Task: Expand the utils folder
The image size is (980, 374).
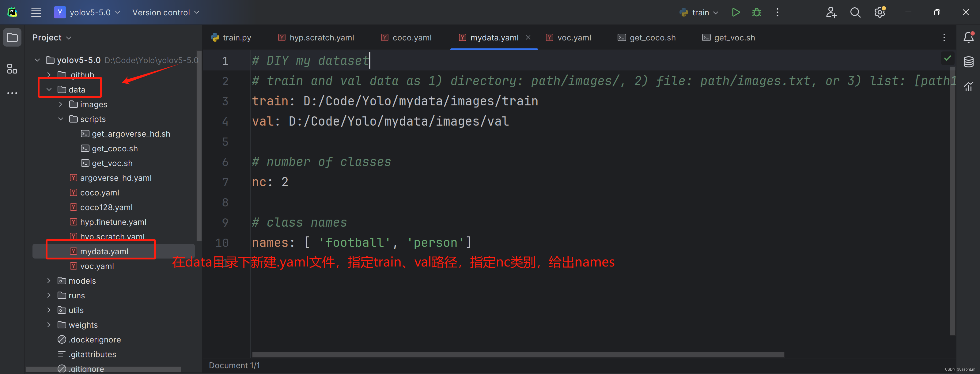Action: pyautogui.click(x=49, y=310)
